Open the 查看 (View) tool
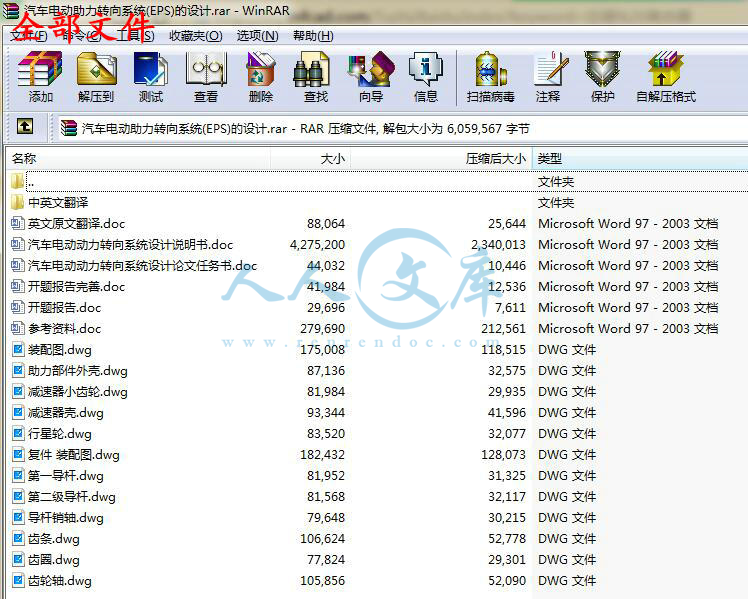This screenshot has width=748, height=599. coord(206,70)
